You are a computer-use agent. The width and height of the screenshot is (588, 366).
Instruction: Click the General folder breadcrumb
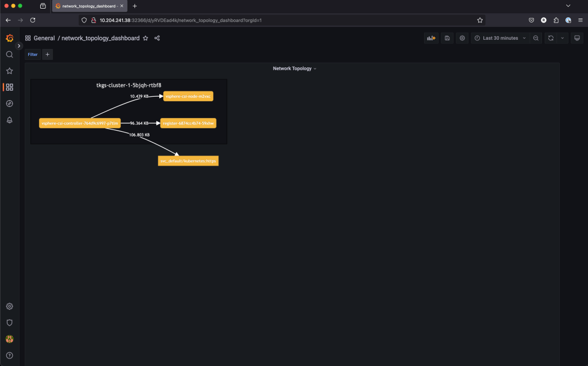coord(44,38)
